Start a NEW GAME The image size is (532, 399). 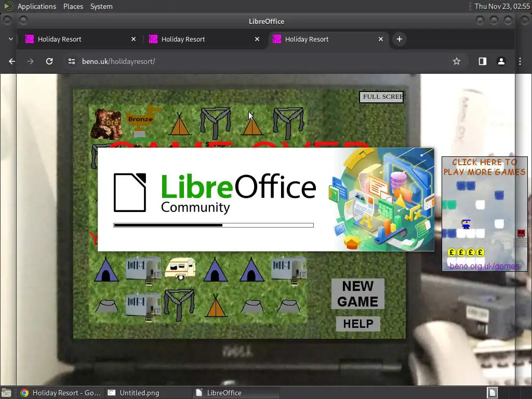(x=357, y=294)
